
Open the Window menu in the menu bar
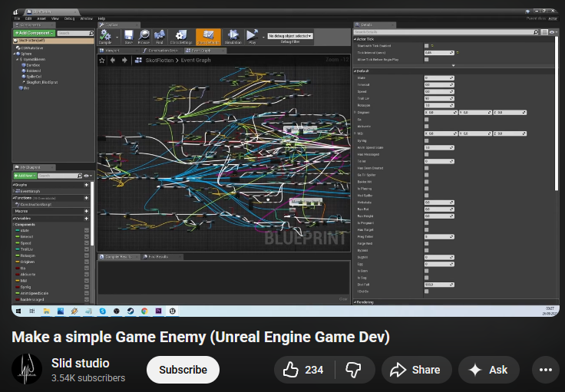pyautogui.click(x=86, y=18)
